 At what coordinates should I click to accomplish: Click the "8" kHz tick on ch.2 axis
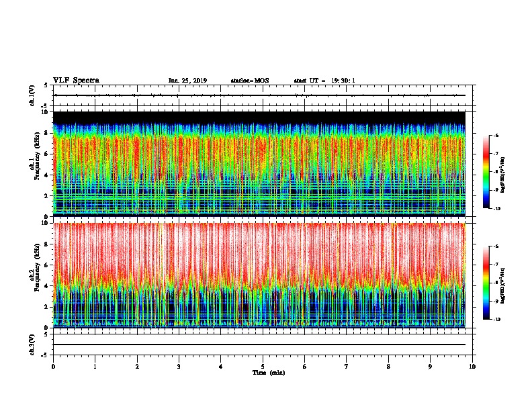point(47,244)
